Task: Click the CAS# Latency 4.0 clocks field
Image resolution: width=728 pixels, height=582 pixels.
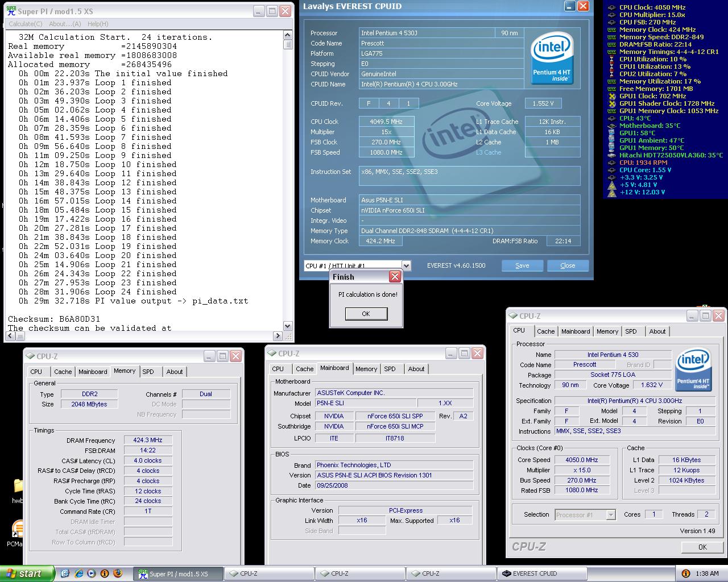Action: (x=148, y=460)
